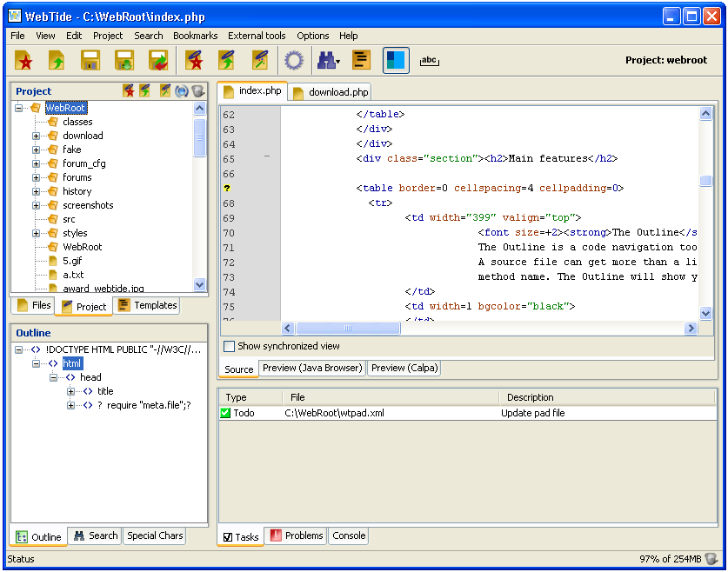Open the Bookmarks menu
The height and width of the screenshot is (572, 728).
[195, 36]
